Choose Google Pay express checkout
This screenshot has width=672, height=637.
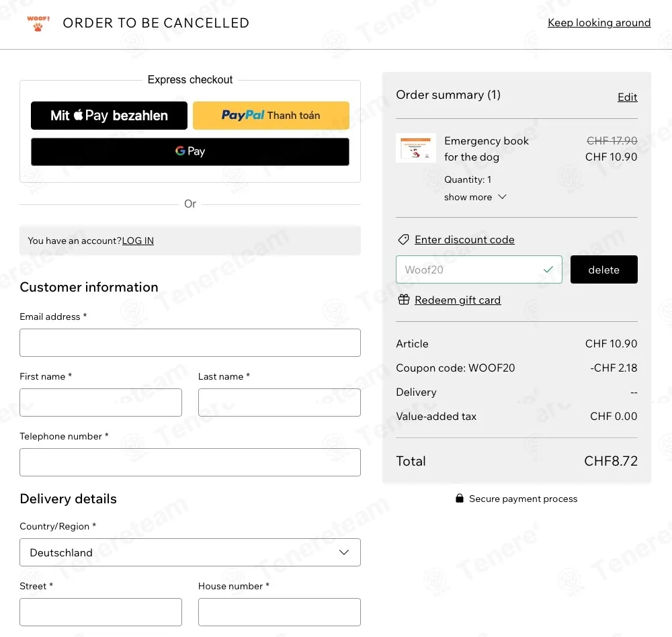(190, 151)
